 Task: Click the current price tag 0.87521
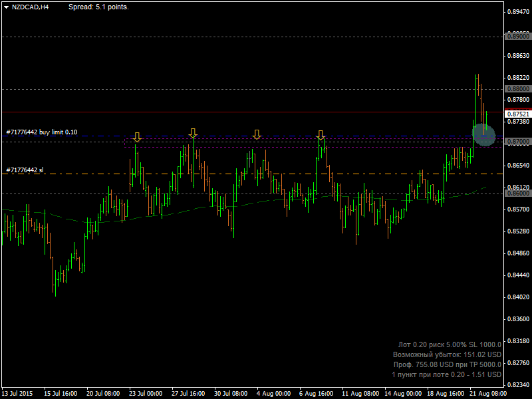(x=518, y=114)
